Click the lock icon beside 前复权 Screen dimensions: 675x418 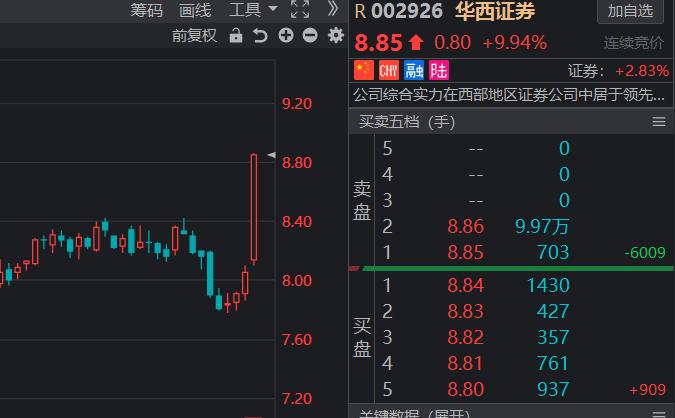click(x=235, y=36)
